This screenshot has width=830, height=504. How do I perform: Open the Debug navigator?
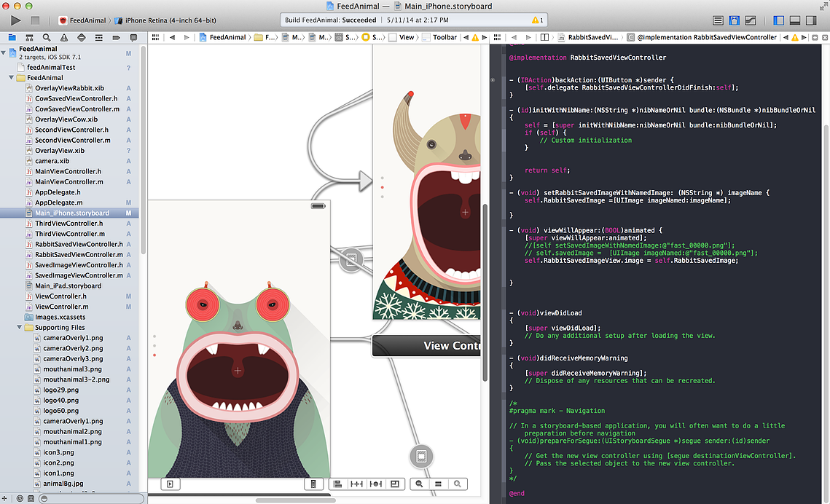point(98,38)
